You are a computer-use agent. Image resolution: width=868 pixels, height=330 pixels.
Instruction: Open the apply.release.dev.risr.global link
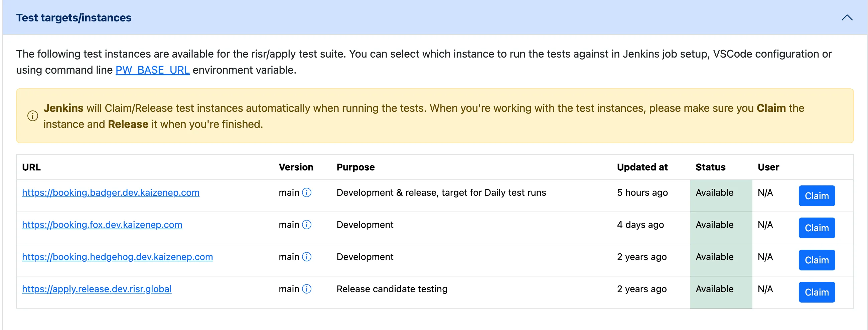point(97,289)
